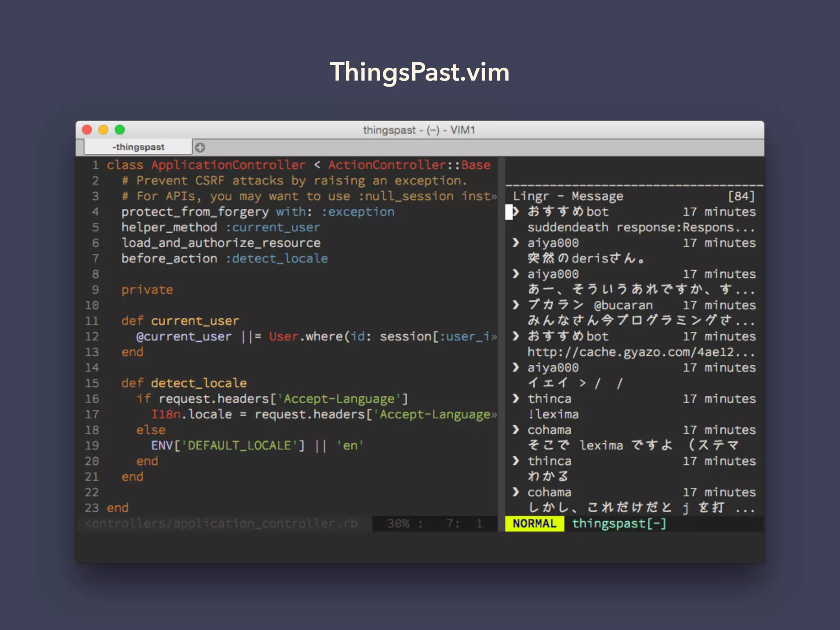The width and height of the screenshot is (840, 630).
Task: Click 'def current_user' on line 11
Action: 180,321
